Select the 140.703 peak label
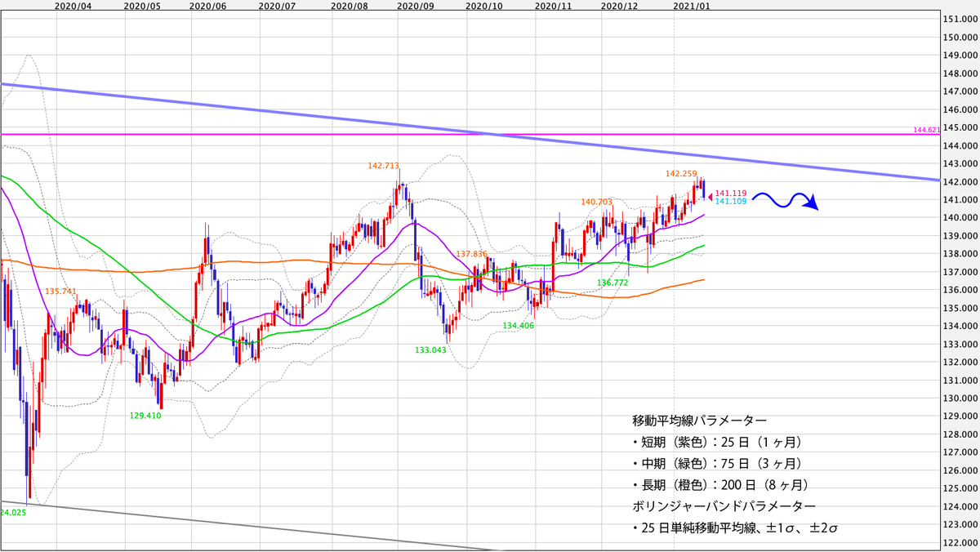This screenshot has height=552, width=980. click(x=597, y=201)
